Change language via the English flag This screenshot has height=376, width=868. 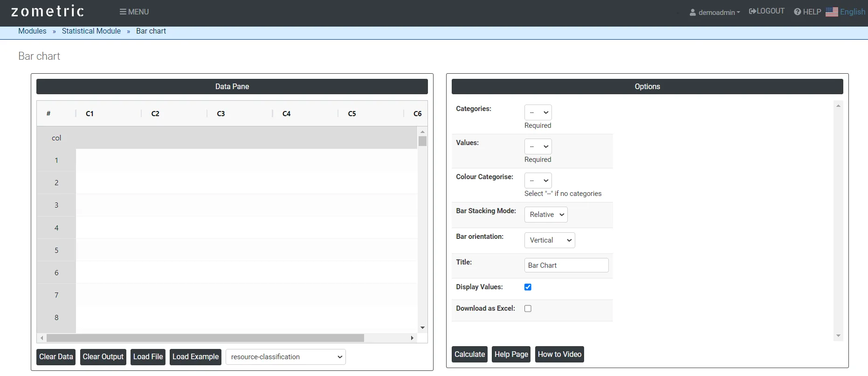846,12
